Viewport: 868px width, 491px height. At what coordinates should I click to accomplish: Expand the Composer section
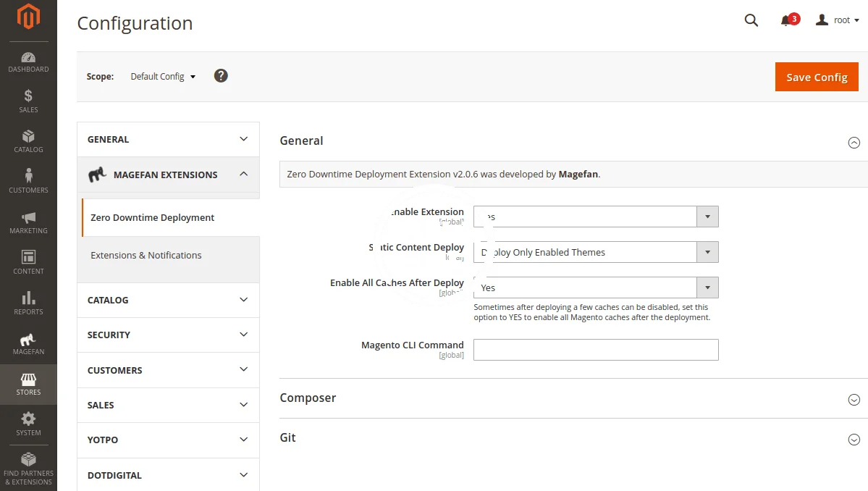[x=854, y=399]
